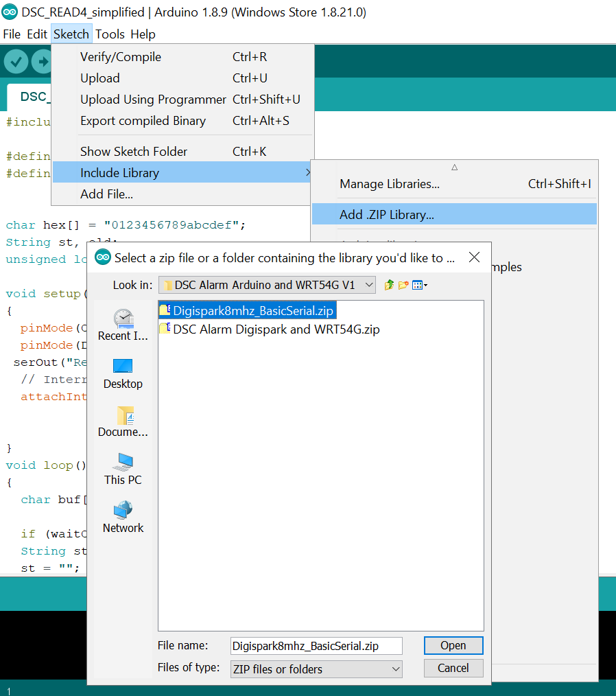Choose Add .ZIP Library... submenu item
Screen dimensions: 616x696
(x=454, y=214)
